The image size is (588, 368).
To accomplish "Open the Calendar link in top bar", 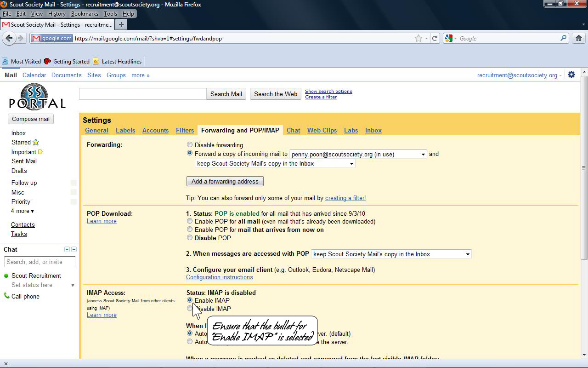I will click(34, 75).
